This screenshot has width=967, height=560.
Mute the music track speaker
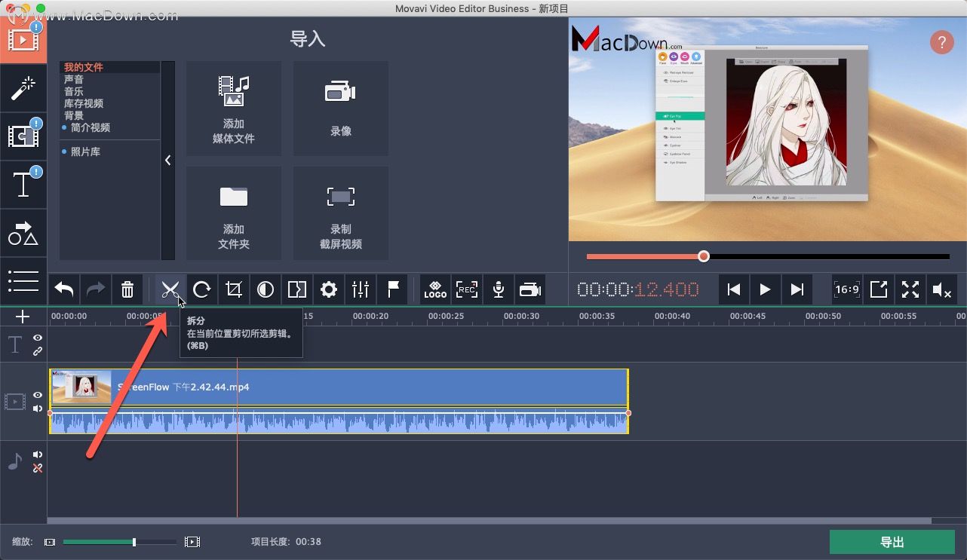click(x=38, y=454)
